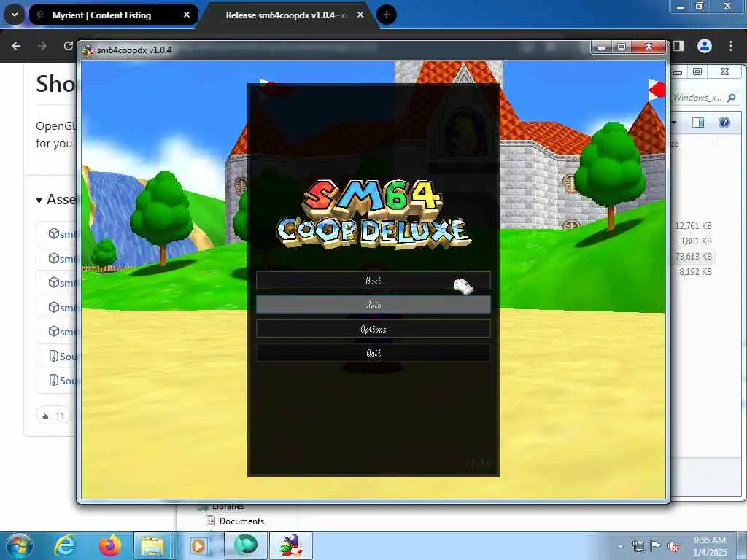Viewport: 747px width, 560px height.
Task: Select the 12,761 KB file size entry
Action: (693, 226)
